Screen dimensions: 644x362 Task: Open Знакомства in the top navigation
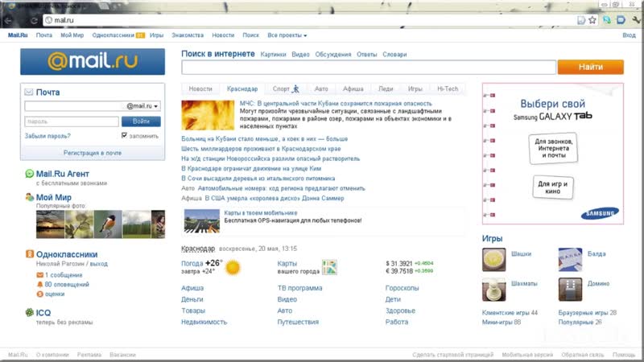pyautogui.click(x=188, y=35)
